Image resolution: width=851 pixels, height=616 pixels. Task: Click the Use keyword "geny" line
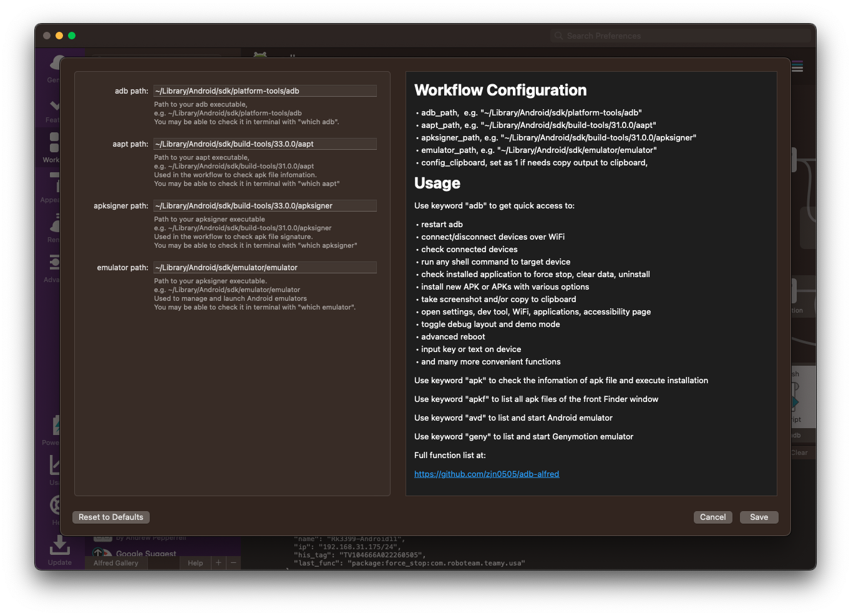523,437
